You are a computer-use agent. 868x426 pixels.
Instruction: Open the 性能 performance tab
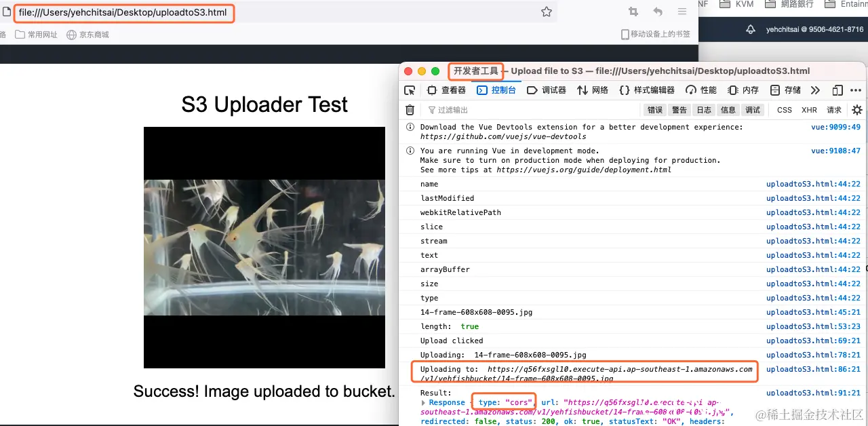[x=701, y=90]
